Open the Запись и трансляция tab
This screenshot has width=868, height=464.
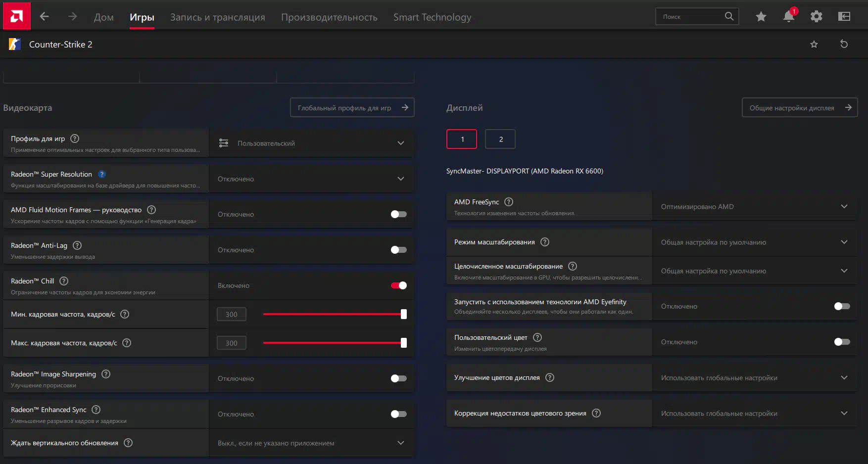point(217,17)
